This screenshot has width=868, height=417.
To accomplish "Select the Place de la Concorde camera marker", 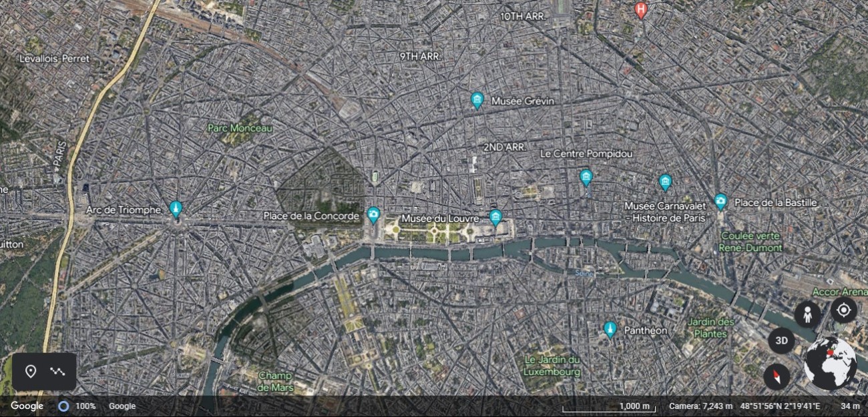I will [x=373, y=214].
